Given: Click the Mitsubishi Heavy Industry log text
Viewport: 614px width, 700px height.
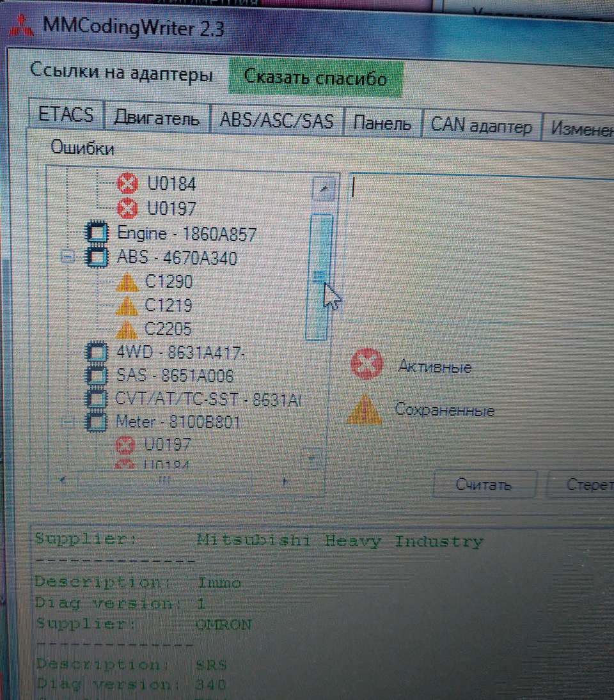Looking at the screenshot, I should tap(340, 541).
